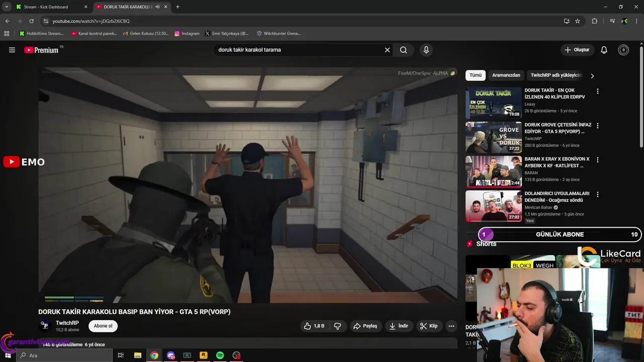This screenshot has height=362, width=644.
Task: Open Discord from taskbar
Action: pyautogui.click(x=171, y=355)
